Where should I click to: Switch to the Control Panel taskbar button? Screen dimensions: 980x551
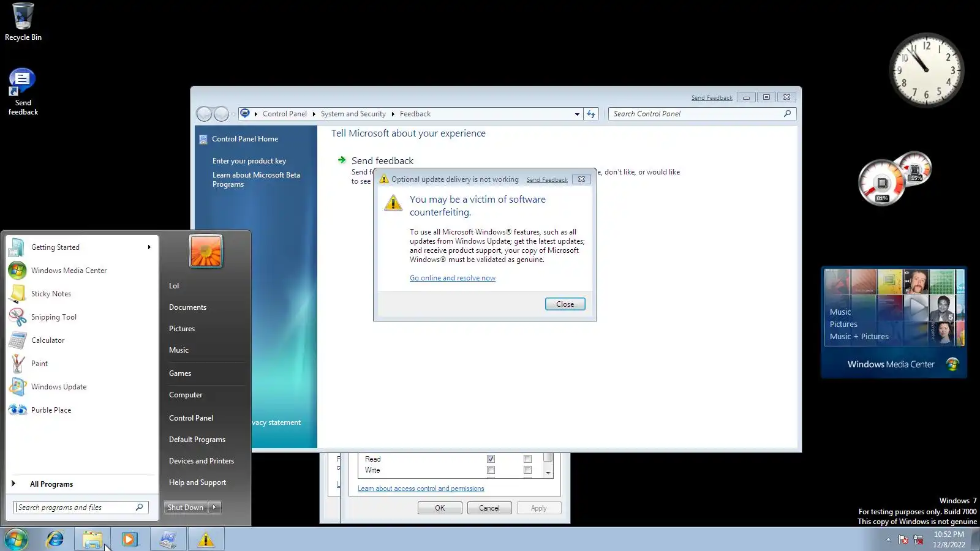pyautogui.click(x=168, y=539)
